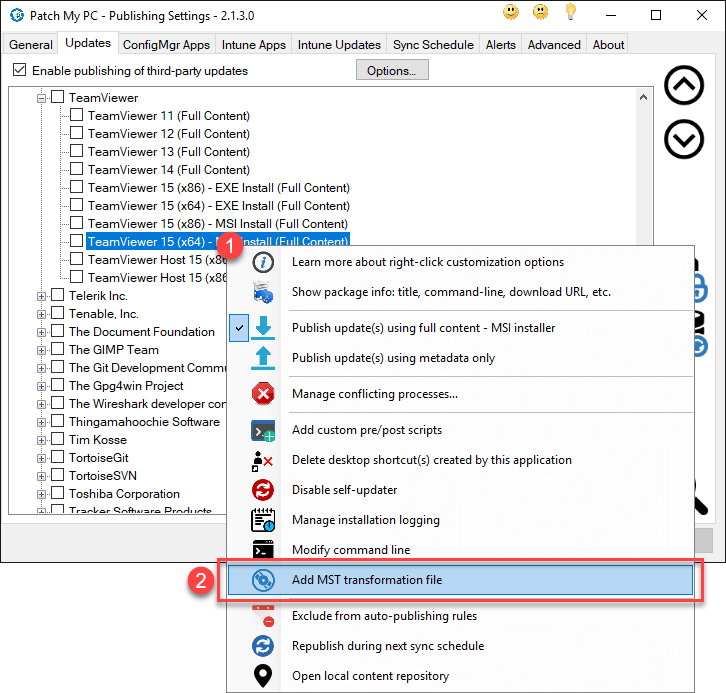Check TeamViewer 13 (Full Content) checkbox
Image resolution: width=726 pixels, height=693 pixels.
(x=76, y=151)
